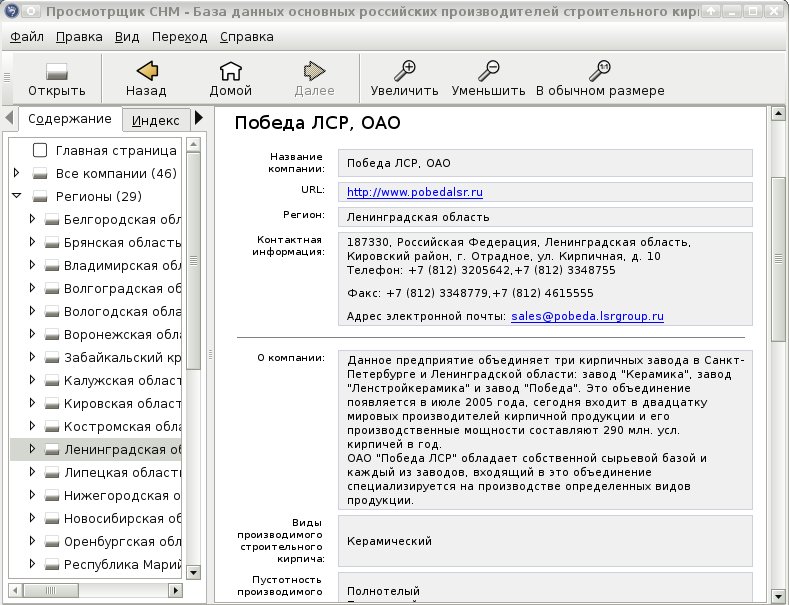Viewport: 789px width, 605px height.
Task: Expand the Кировская область node
Action: coord(32,403)
